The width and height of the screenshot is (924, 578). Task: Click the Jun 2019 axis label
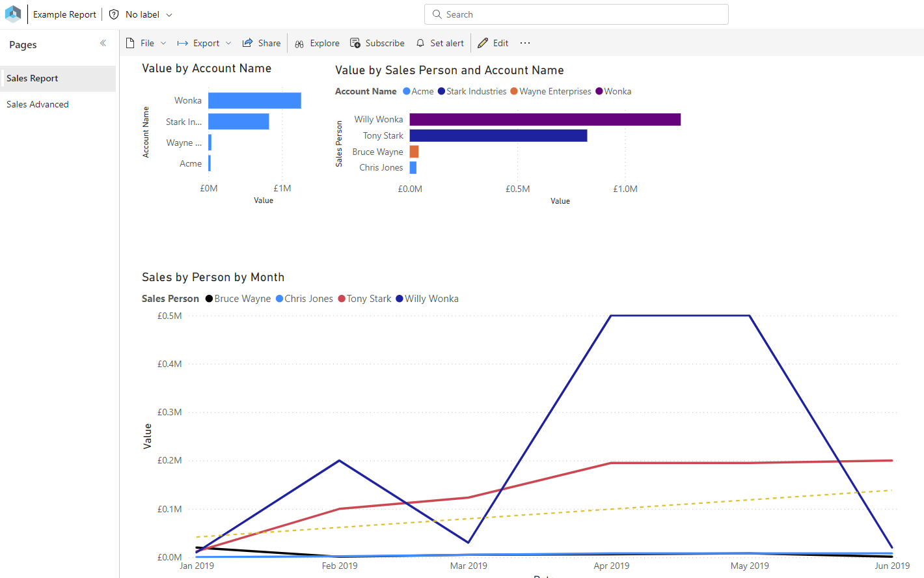[892, 566]
